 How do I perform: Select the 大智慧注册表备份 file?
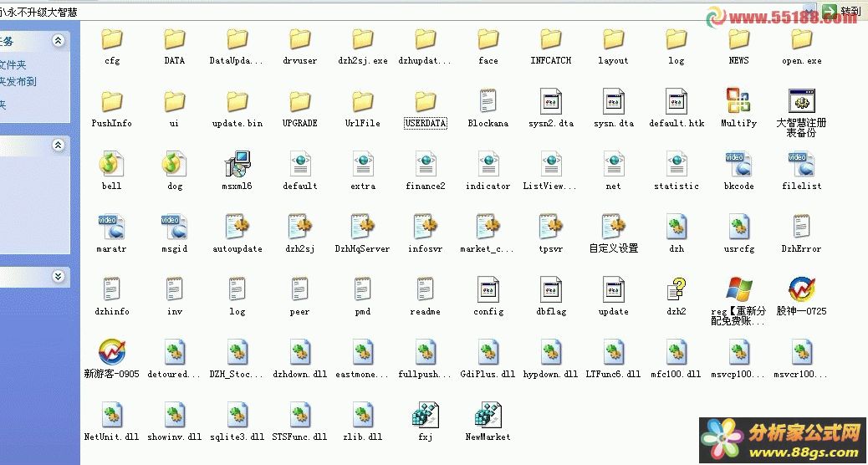pyautogui.click(x=801, y=114)
